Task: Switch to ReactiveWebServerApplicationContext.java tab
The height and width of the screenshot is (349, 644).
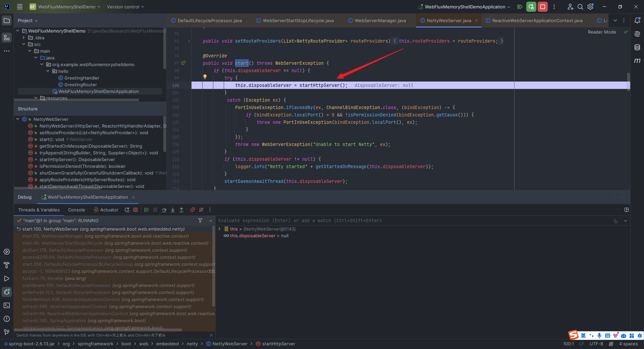Action: (534, 20)
